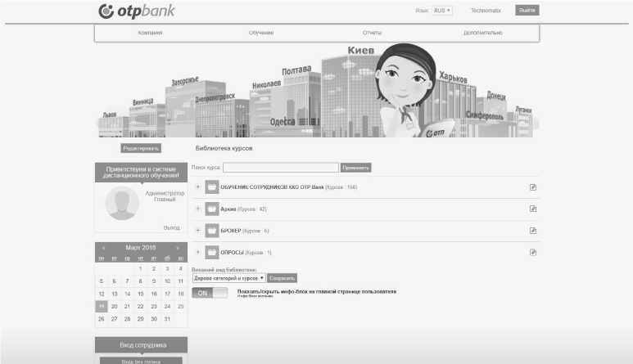Click ОБУЧЕНИЕ СОТРУДНИКОВ ККО OTP Bank label
Image resolution: width=633 pixels, height=364 pixels.
pyautogui.click(x=272, y=187)
